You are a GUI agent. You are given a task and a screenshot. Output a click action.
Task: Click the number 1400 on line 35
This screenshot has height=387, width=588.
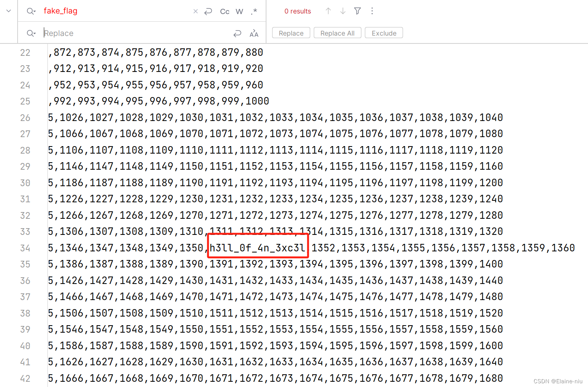[x=491, y=264]
